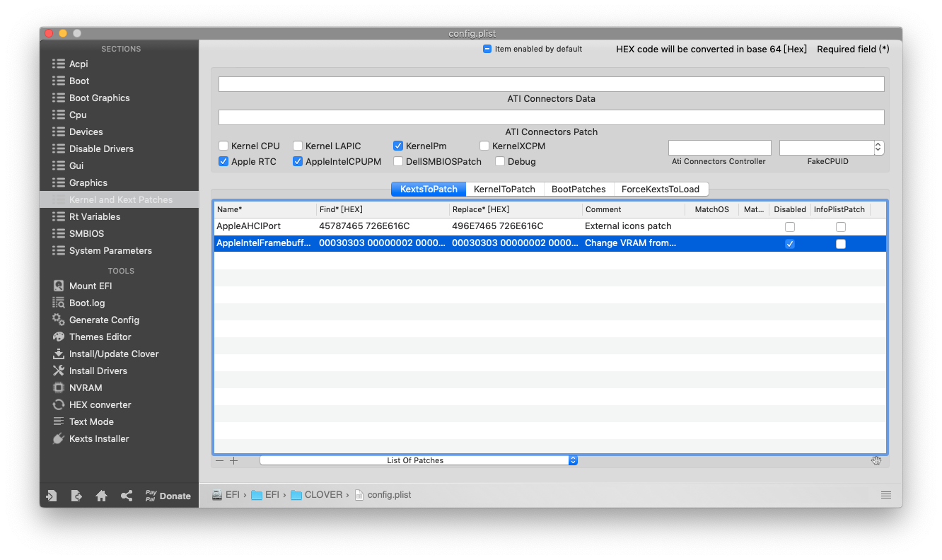942x560 pixels.
Task: Expand the FakeCPUID combo box
Action: pos(878,147)
